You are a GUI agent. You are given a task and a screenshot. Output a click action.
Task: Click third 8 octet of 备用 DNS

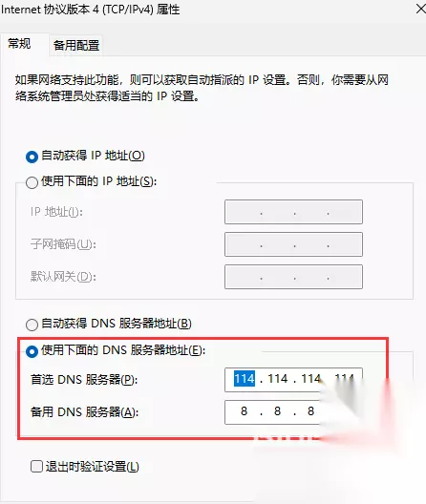pyautogui.click(x=310, y=411)
